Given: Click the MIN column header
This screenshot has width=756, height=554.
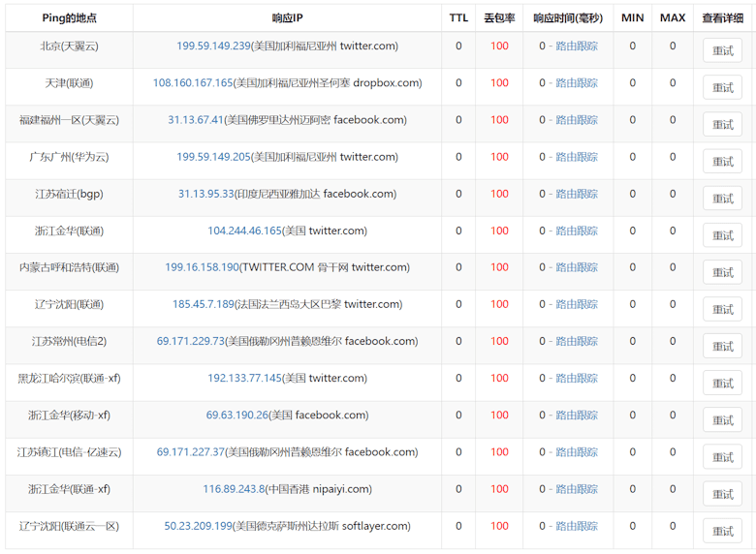Looking at the screenshot, I should coord(633,17).
